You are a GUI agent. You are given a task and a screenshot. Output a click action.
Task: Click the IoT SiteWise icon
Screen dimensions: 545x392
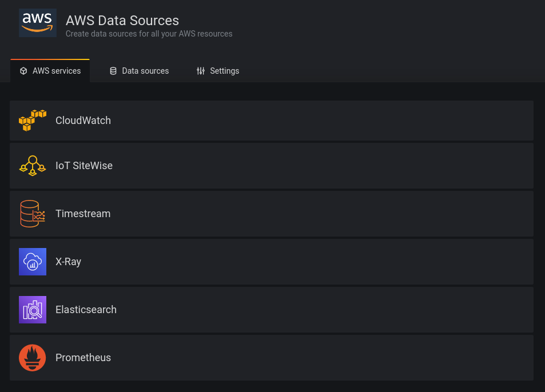point(33,166)
